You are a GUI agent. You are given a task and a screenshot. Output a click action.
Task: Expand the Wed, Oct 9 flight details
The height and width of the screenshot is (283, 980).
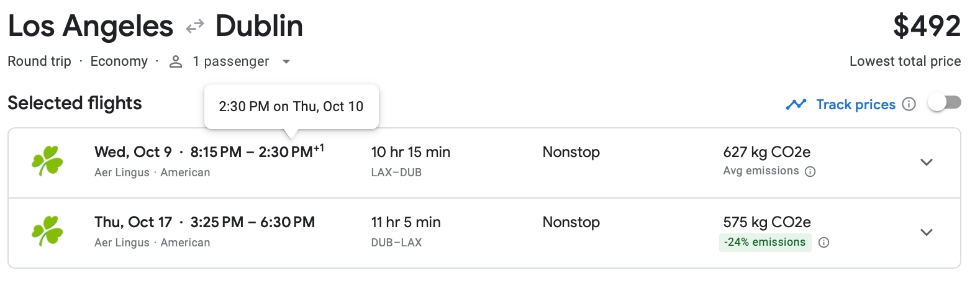tap(927, 163)
